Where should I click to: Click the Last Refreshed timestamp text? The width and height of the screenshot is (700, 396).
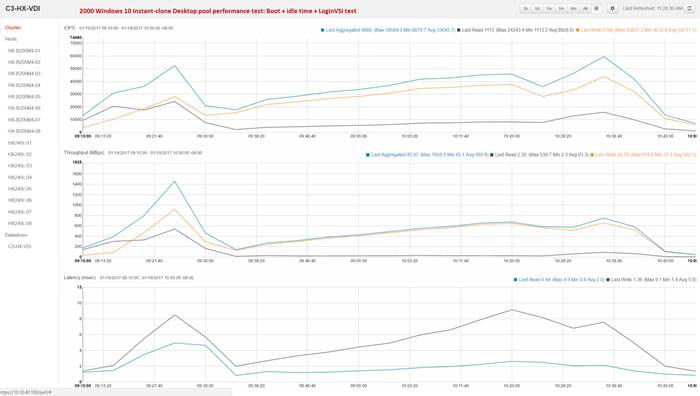pos(653,8)
